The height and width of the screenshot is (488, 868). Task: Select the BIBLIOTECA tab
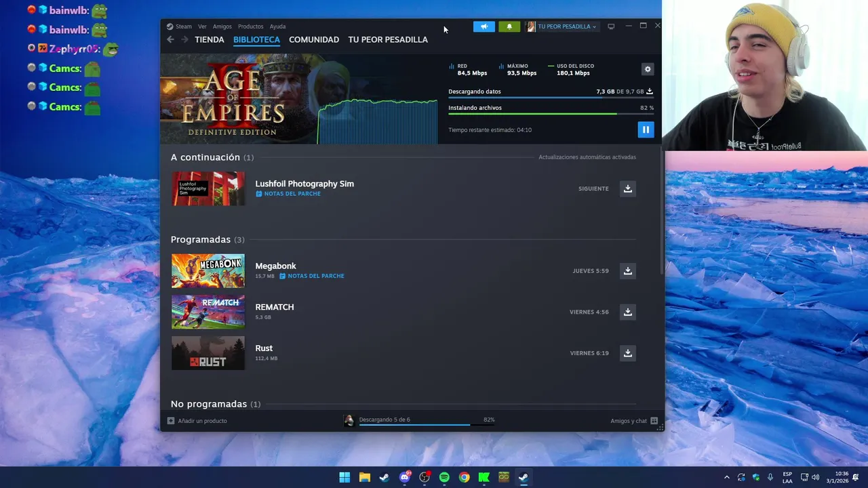pos(256,39)
